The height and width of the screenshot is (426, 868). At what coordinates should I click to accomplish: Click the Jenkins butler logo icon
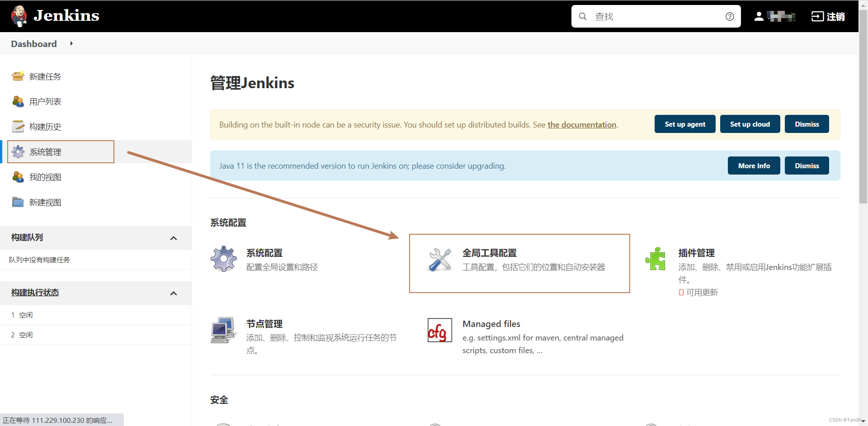point(19,16)
